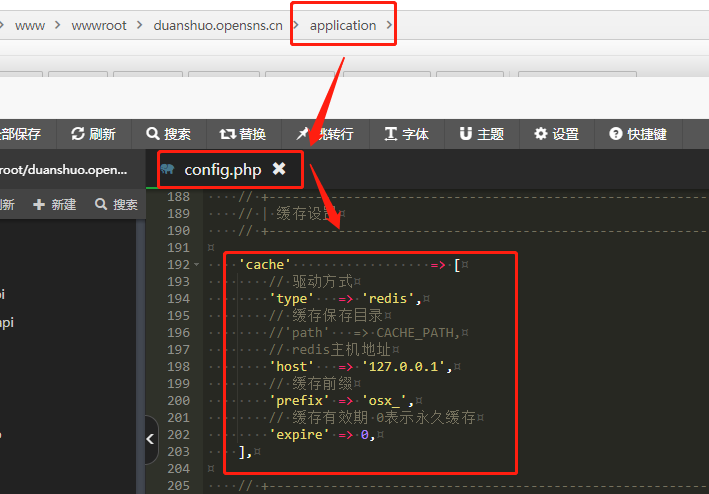This screenshot has height=494, width=709.
Task: Click the 'prefix' key on line 200
Action: point(299,401)
